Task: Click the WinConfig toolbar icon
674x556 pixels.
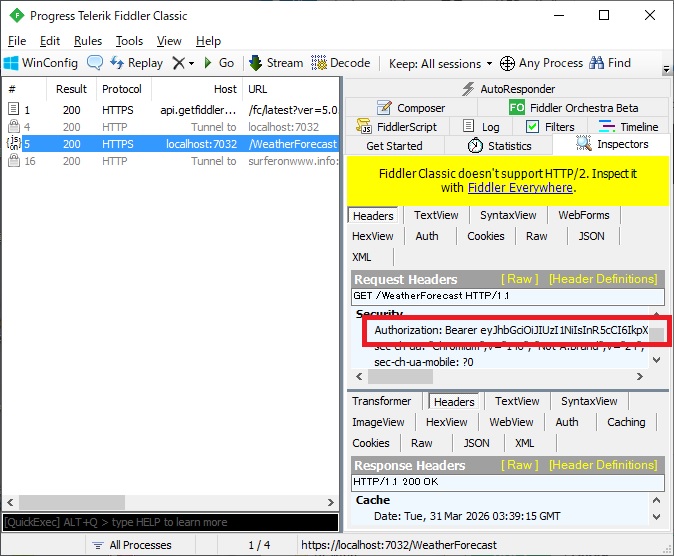Action: point(12,63)
